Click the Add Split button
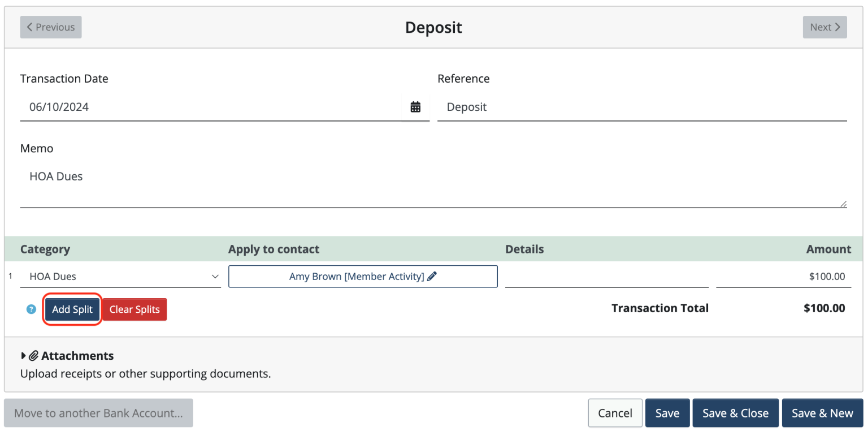Viewport: 868px width, 435px height. (72, 309)
